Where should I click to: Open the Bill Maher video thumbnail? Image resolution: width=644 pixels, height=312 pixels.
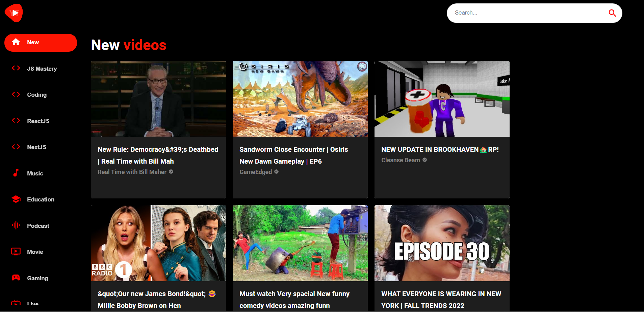(x=158, y=99)
